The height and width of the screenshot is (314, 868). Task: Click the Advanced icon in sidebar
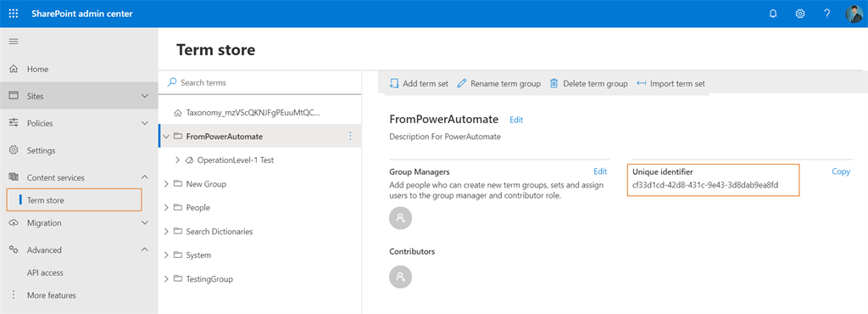tap(14, 250)
